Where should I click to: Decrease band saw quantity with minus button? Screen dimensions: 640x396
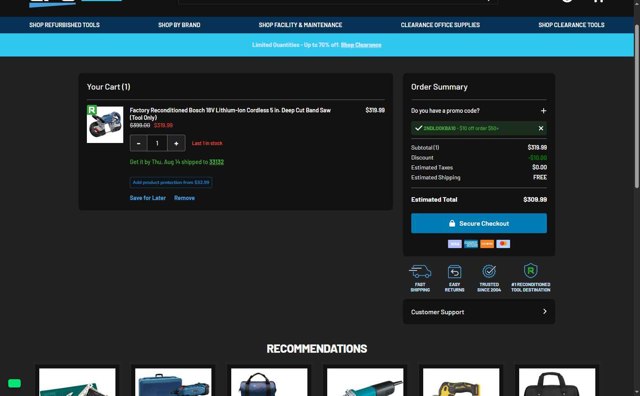click(139, 143)
